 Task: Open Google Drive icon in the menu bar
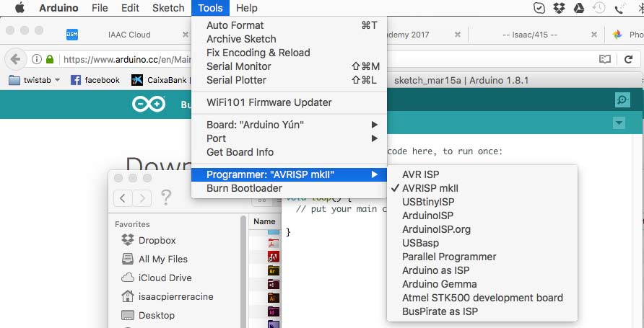[579, 8]
